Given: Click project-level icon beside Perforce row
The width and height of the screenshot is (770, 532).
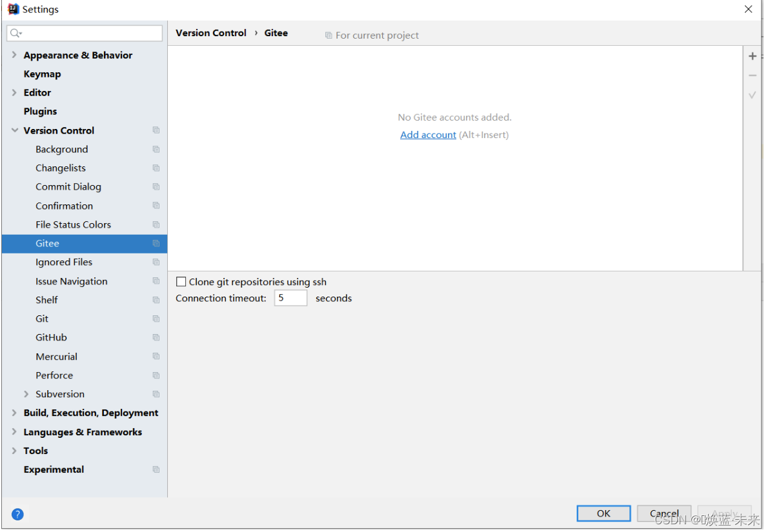Looking at the screenshot, I should [156, 375].
